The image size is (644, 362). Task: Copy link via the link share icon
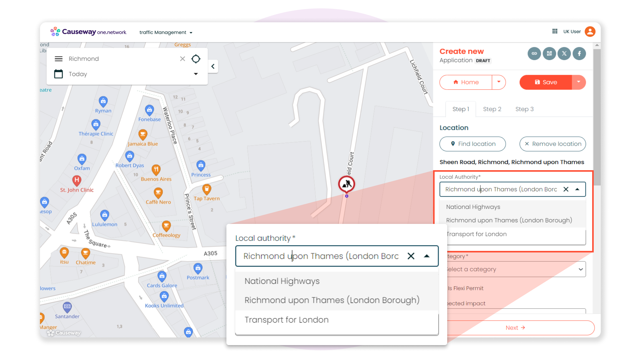click(x=534, y=53)
